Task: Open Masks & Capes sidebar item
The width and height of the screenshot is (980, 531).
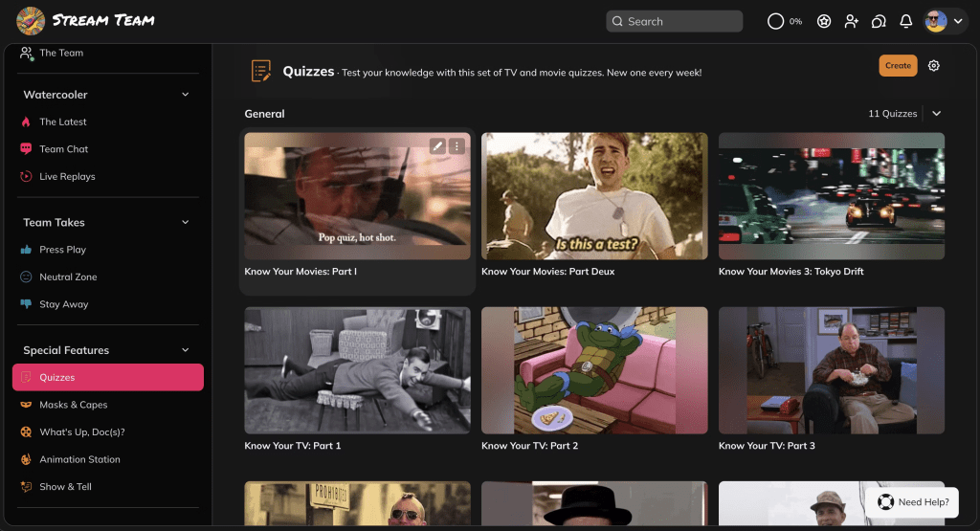Action: [x=73, y=405]
